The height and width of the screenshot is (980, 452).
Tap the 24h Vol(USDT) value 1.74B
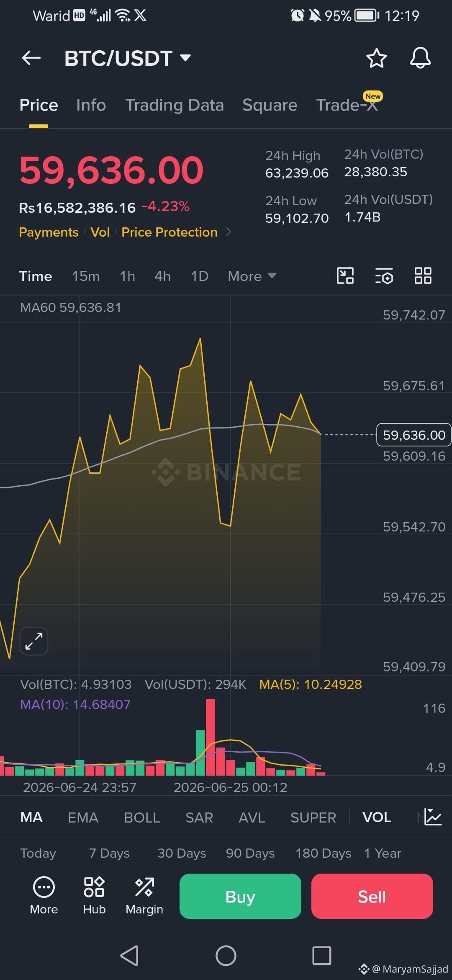[362, 217]
